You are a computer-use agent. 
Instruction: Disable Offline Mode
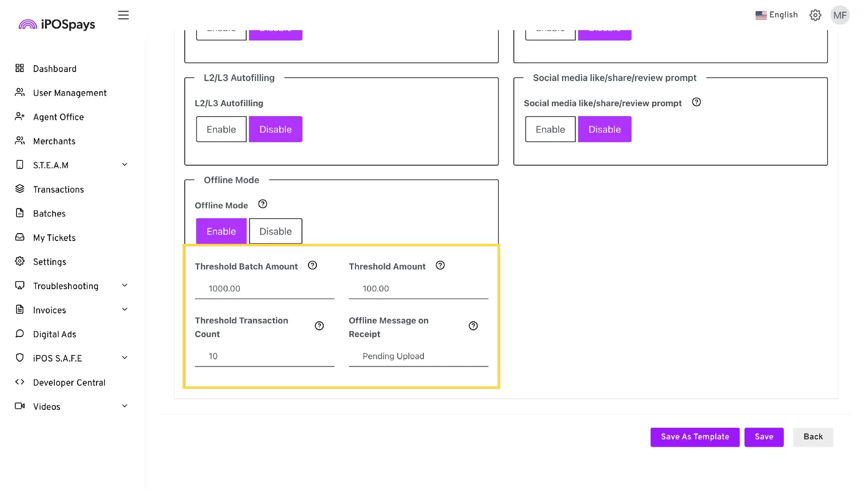275,231
